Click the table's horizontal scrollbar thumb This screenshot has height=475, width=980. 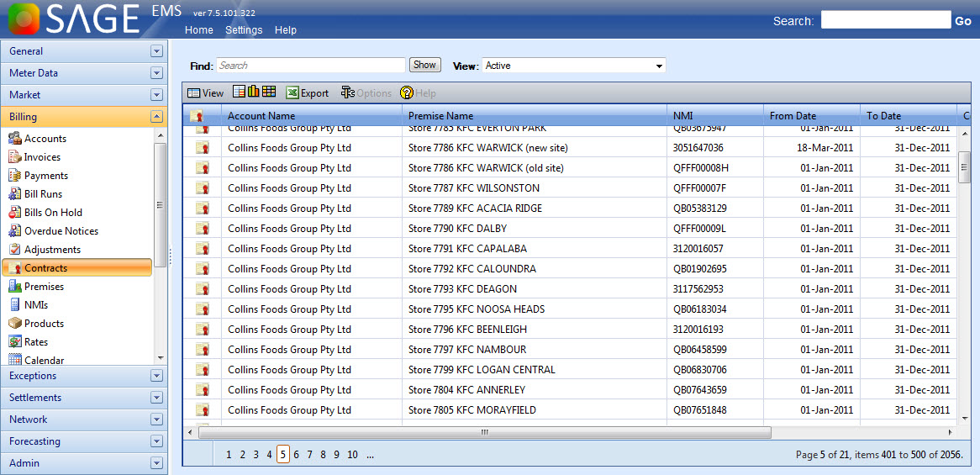[x=484, y=432]
